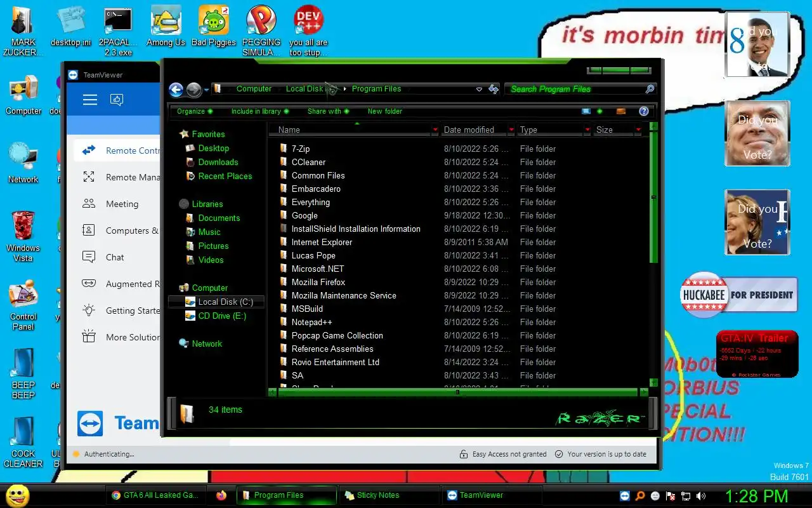Viewport: 812px width, 508px height.
Task: Select Computers & Contacts tab in TeamViewer
Action: tap(117, 231)
